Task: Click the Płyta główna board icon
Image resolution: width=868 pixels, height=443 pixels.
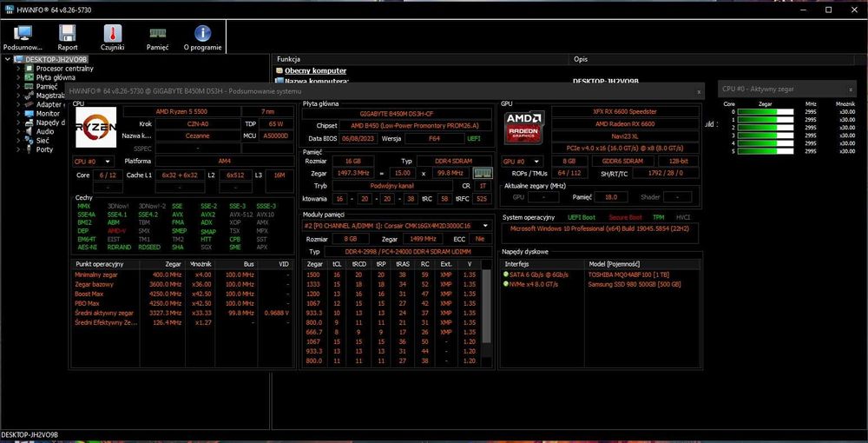Action: tap(30, 77)
